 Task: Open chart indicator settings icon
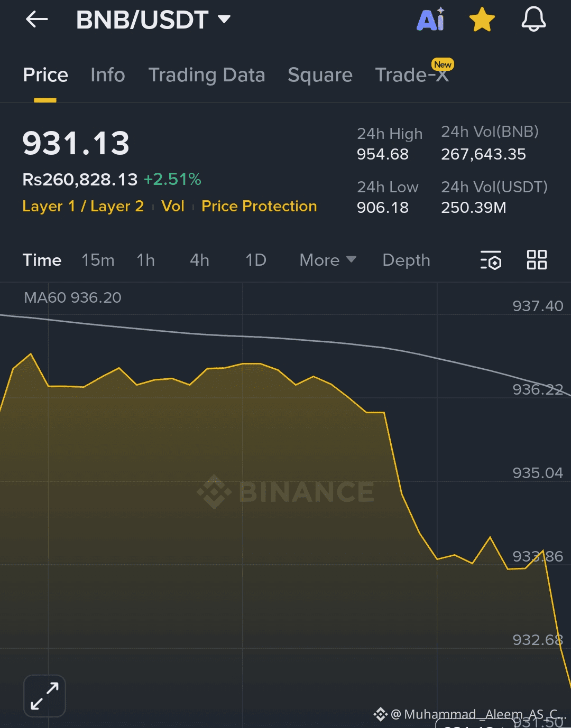pos(491,260)
